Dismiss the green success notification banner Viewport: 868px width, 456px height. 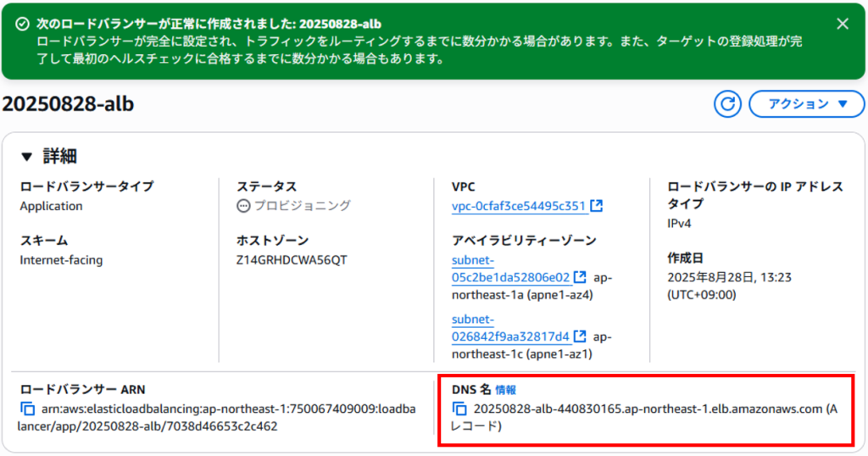coord(843,24)
